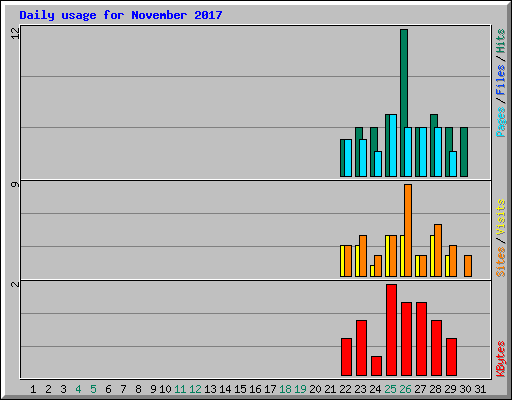Click day label '24' on the x-axis
The height and width of the screenshot is (400, 512).
pyautogui.click(x=375, y=389)
